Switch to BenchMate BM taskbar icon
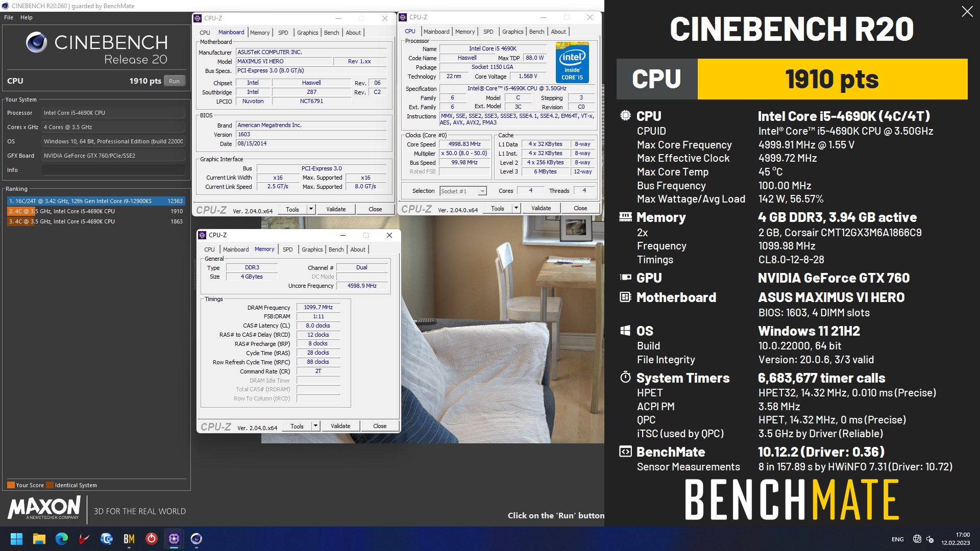 tap(129, 539)
